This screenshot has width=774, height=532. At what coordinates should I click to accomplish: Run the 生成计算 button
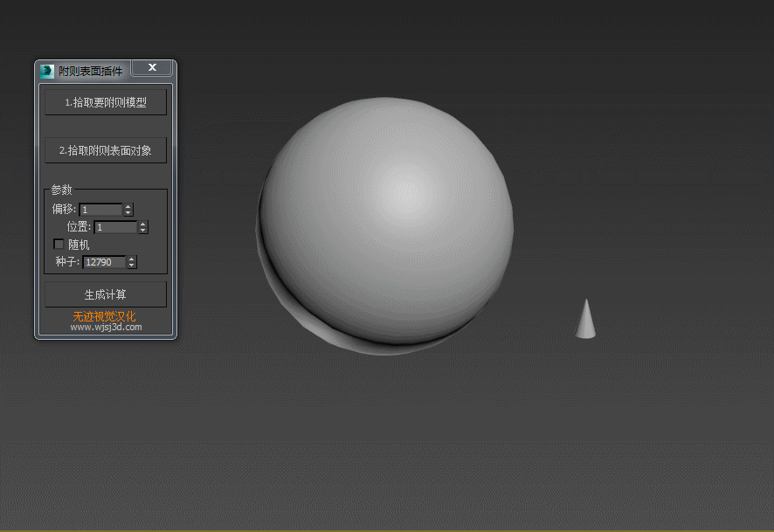point(106,294)
